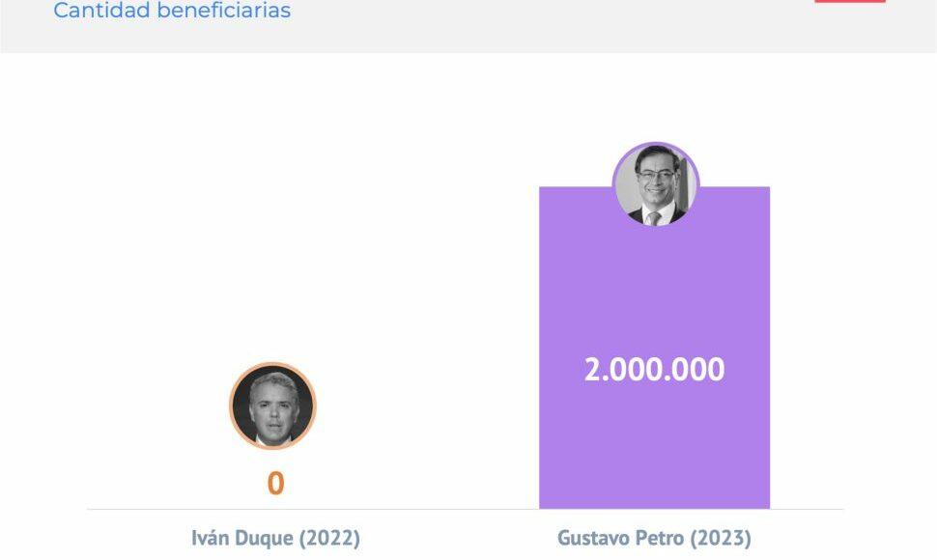Select the Iván Duque (2022) axis label
The height and width of the screenshot is (560, 937).
(275, 538)
